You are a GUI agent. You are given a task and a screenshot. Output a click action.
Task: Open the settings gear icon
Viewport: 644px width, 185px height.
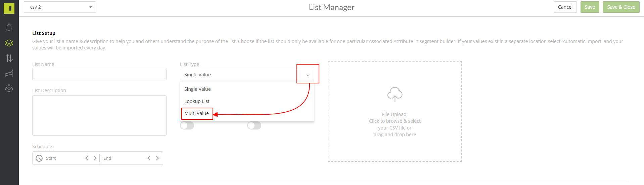point(9,88)
